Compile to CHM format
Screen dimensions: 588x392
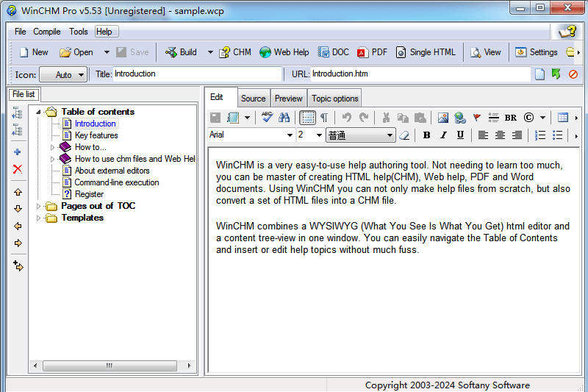pyautogui.click(x=235, y=52)
